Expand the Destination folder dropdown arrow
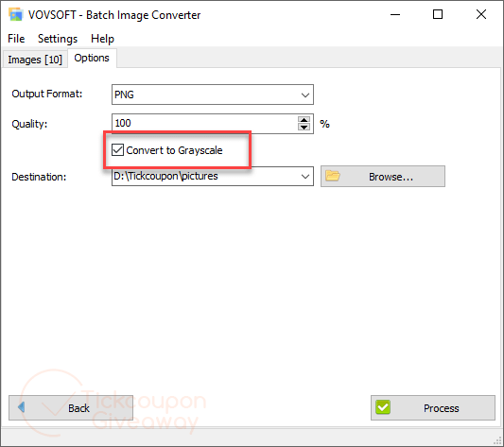This screenshot has height=447, width=504. pos(305,176)
